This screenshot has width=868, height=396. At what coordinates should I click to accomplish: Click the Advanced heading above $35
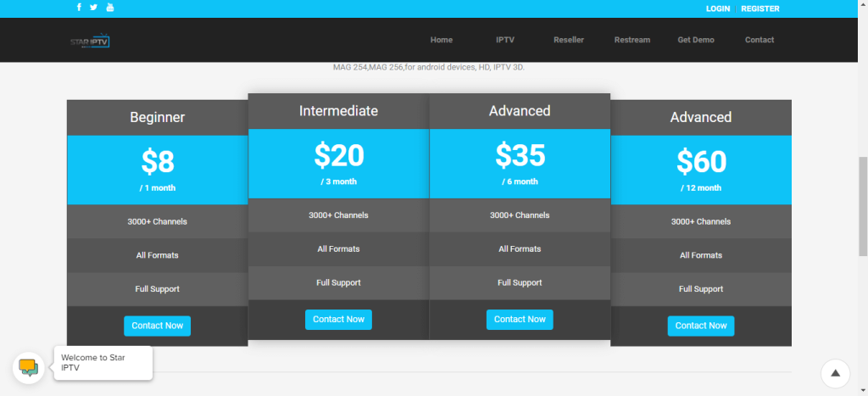click(520, 111)
